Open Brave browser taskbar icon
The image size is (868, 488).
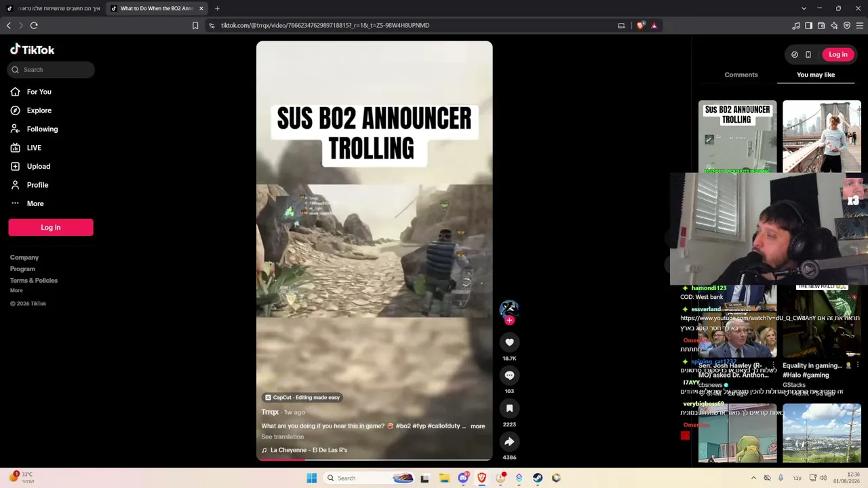point(481,478)
